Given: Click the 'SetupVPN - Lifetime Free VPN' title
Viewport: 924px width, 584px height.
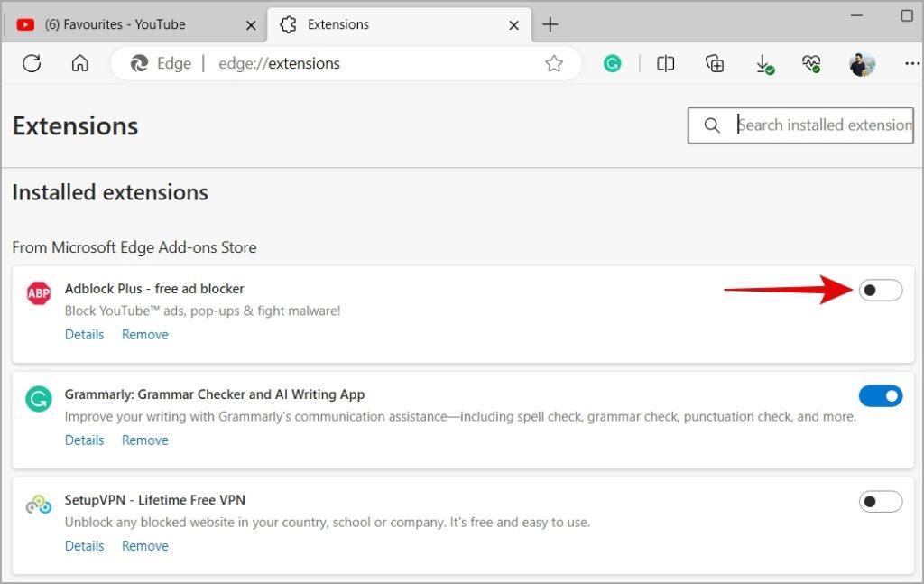Looking at the screenshot, I should coord(155,500).
